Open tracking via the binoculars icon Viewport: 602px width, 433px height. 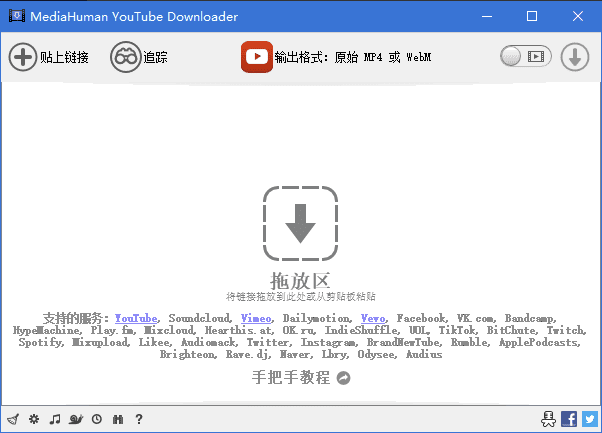125,57
